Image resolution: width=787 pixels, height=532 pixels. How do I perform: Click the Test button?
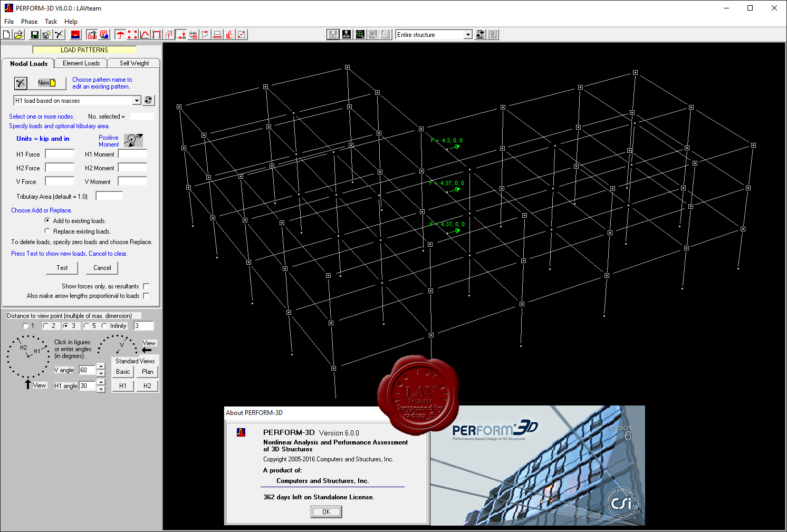[x=62, y=268]
